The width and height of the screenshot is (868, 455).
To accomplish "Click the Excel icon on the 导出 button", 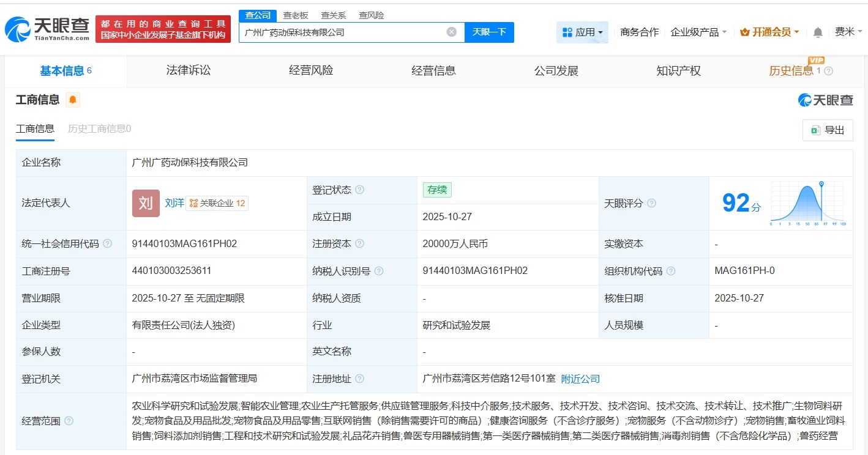I will [x=815, y=130].
